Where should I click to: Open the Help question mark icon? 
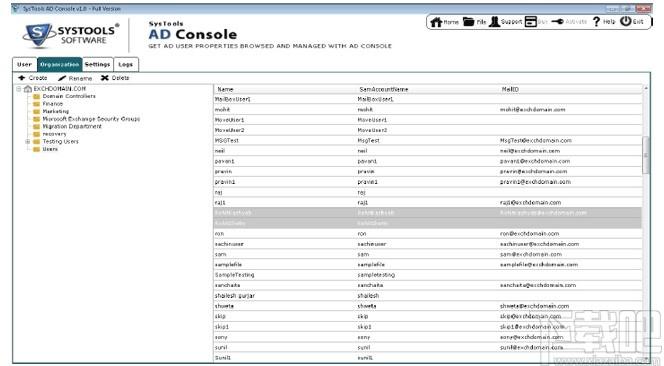point(596,22)
